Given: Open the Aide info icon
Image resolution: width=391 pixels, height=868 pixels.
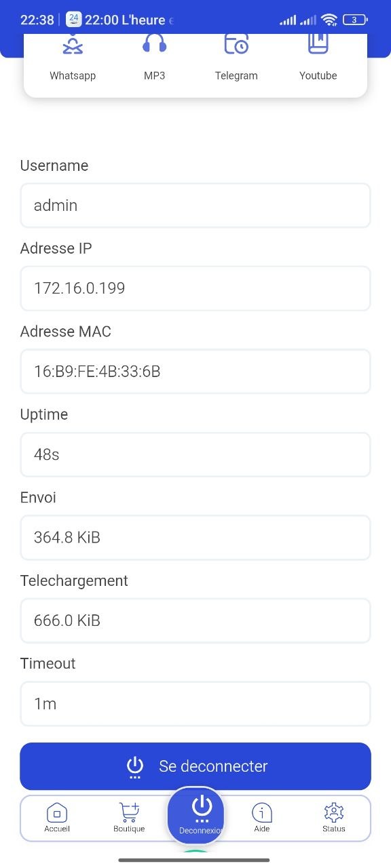Looking at the screenshot, I should (x=262, y=812).
